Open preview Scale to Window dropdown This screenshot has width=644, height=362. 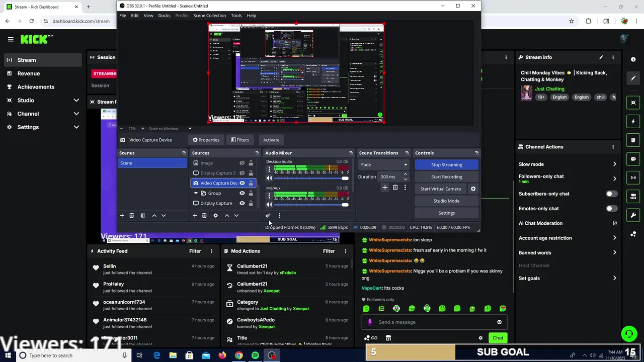(170, 129)
